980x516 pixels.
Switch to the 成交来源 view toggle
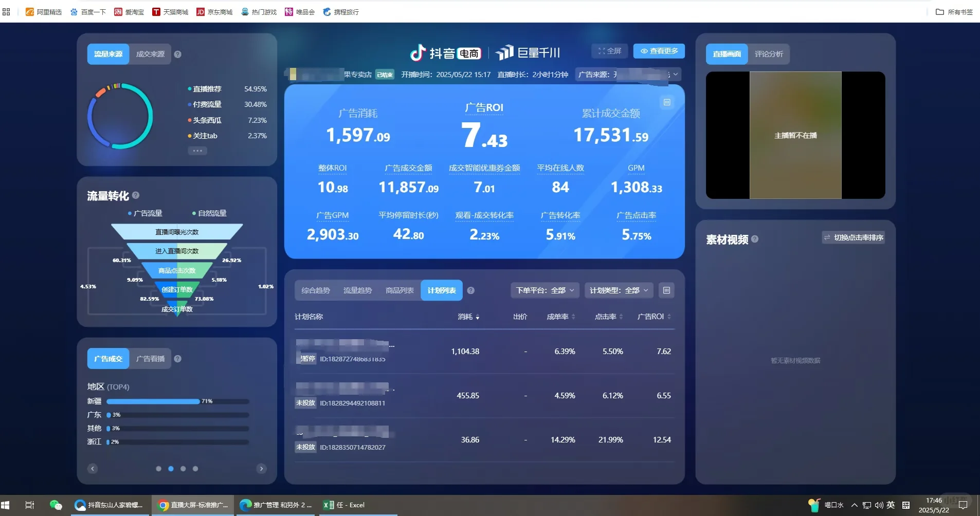coord(150,53)
